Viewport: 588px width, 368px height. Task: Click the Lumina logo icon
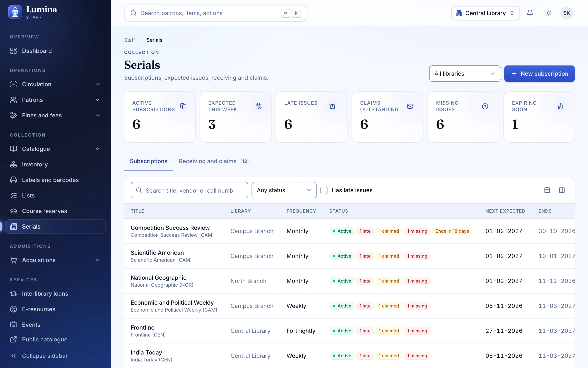tap(15, 12)
